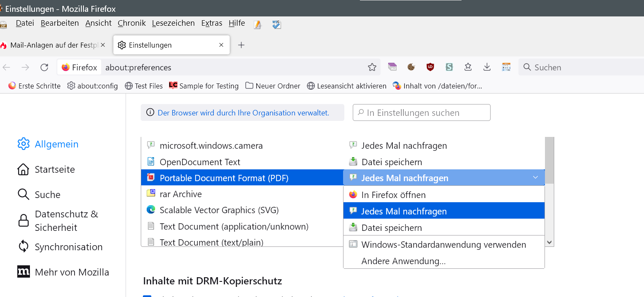
Task: Click the uBlock Origin shield icon
Action: (430, 67)
